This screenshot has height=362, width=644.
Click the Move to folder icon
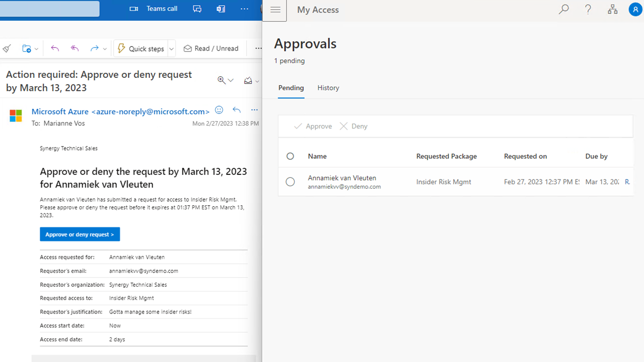pos(26,48)
